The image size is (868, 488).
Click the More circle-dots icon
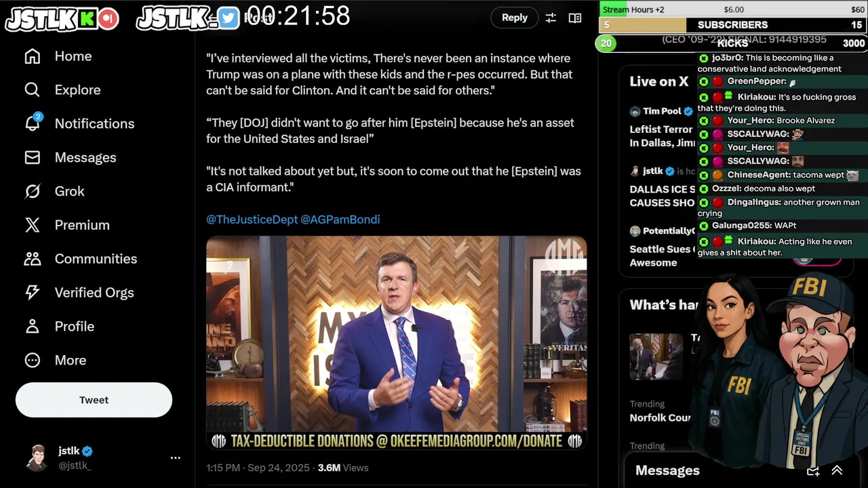pyautogui.click(x=33, y=360)
